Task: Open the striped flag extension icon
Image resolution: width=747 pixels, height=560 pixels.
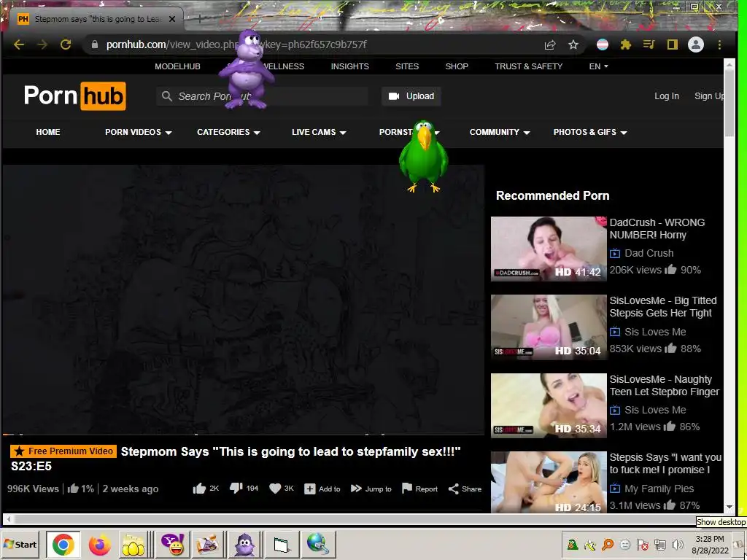Action: 602,44
